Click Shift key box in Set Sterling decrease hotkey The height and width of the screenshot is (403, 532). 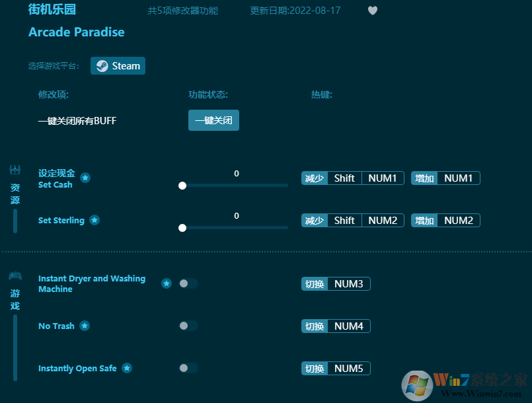tap(344, 221)
